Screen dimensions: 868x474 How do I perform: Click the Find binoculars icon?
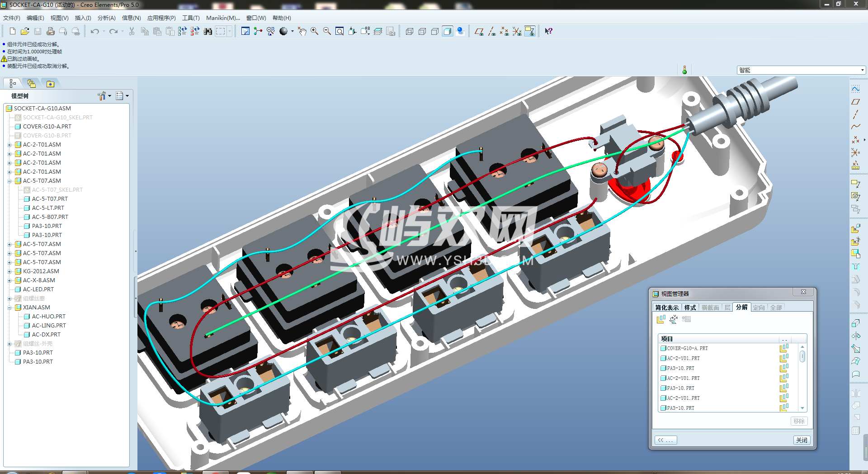tap(208, 31)
